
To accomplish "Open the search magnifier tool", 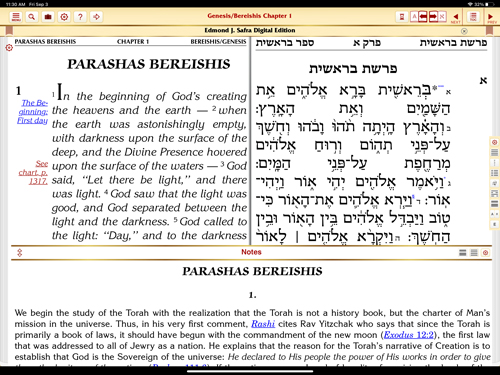I will [32, 16].
